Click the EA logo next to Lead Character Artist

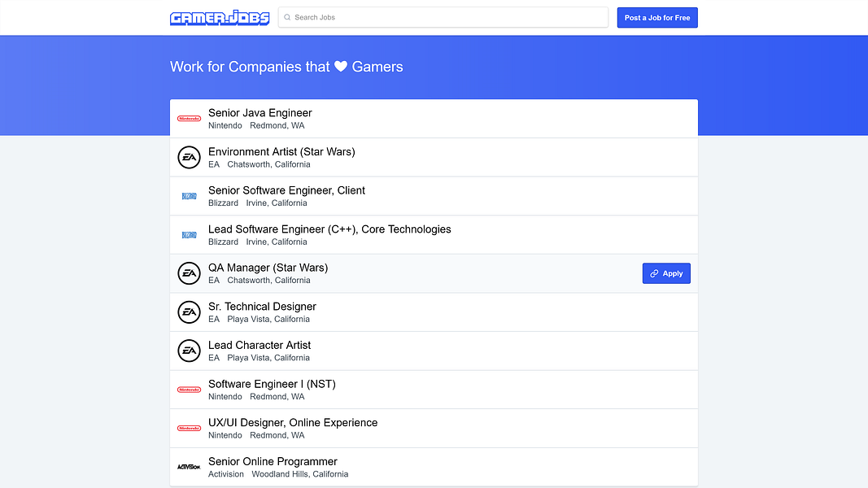tap(189, 351)
